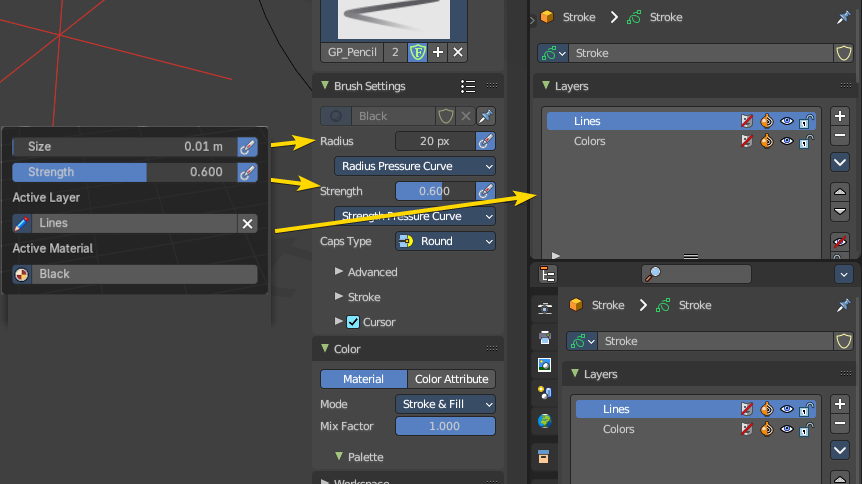Hide the upper Colors layer with eye

[787, 141]
